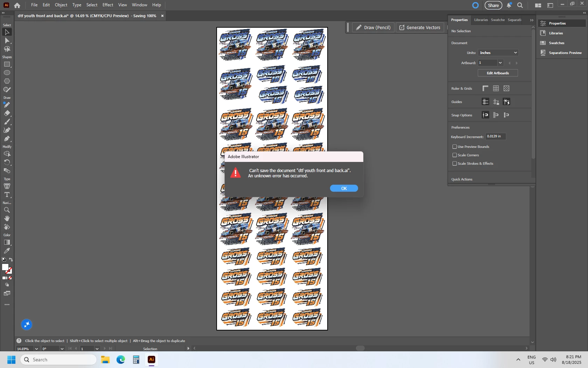Open the pinned blue assistant bubble
The height and width of the screenshot is (368, 588).
[27, 325]
